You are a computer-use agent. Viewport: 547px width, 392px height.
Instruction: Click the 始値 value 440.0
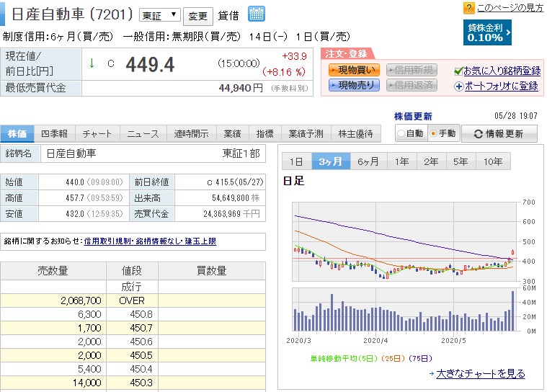click(75, 182)
